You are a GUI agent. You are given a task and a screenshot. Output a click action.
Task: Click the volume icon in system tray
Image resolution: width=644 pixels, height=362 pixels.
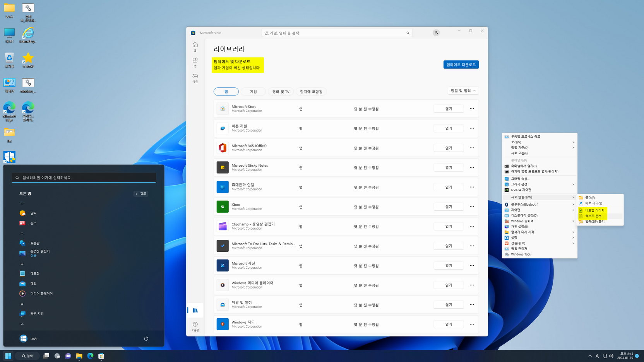[x=611, y=356]
